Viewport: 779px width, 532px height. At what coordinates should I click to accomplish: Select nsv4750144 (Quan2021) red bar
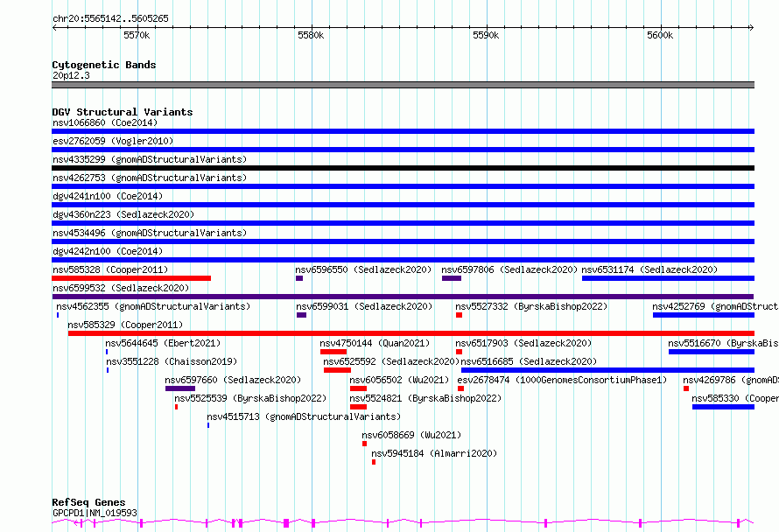[333, 352]
